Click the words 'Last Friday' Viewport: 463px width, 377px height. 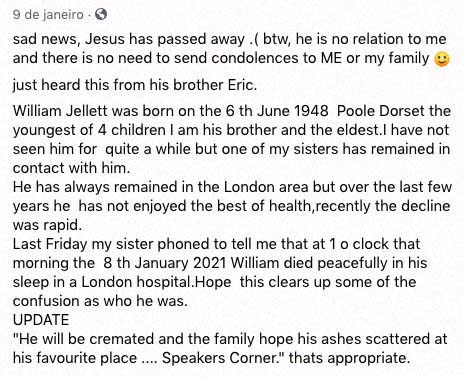50,244
